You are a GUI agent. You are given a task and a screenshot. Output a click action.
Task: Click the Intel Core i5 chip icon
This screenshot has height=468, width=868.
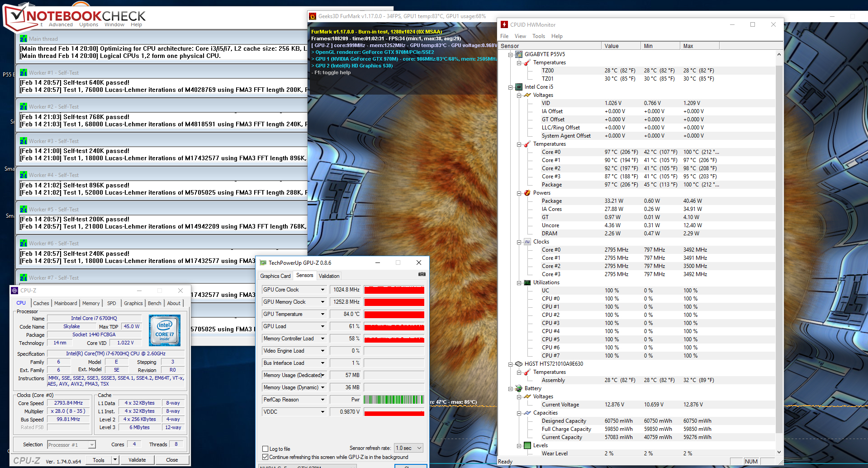click(519, 87)
